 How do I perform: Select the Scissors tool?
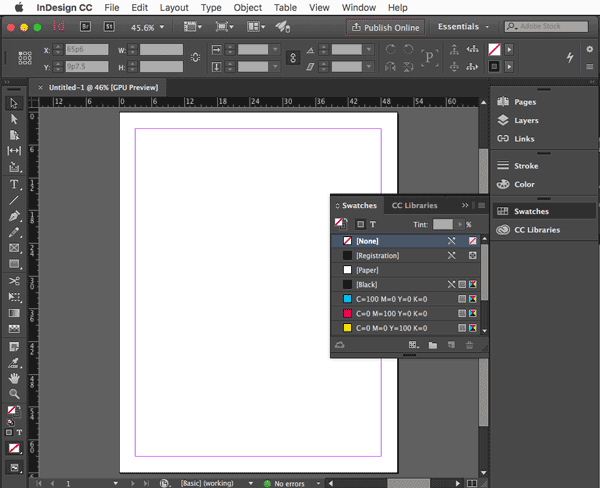[x=14, y=281]
